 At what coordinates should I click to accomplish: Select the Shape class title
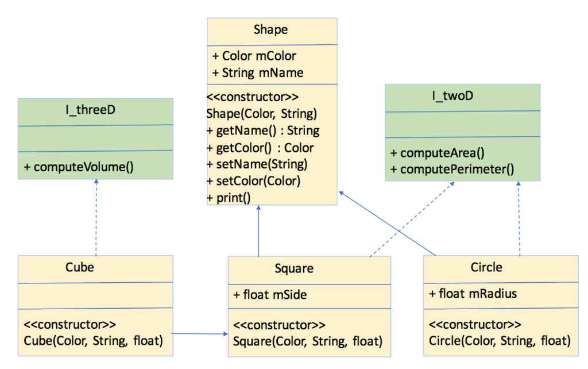coord(270,30)
